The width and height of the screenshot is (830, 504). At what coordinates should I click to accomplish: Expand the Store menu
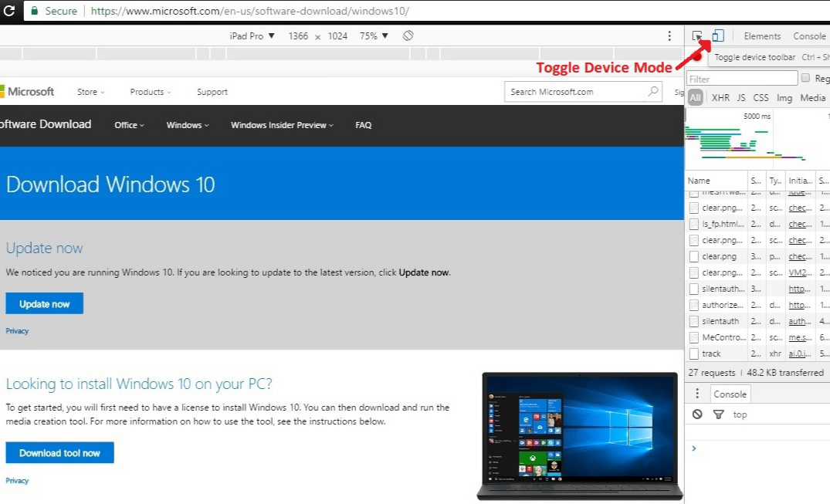pos(90,92)
